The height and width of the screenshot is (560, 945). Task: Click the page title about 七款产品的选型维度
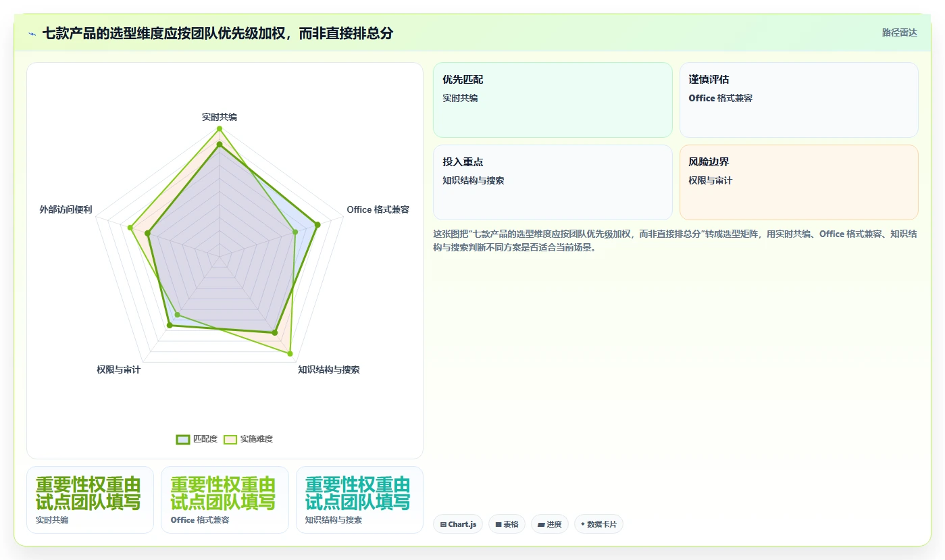click(x=218, y=33)
